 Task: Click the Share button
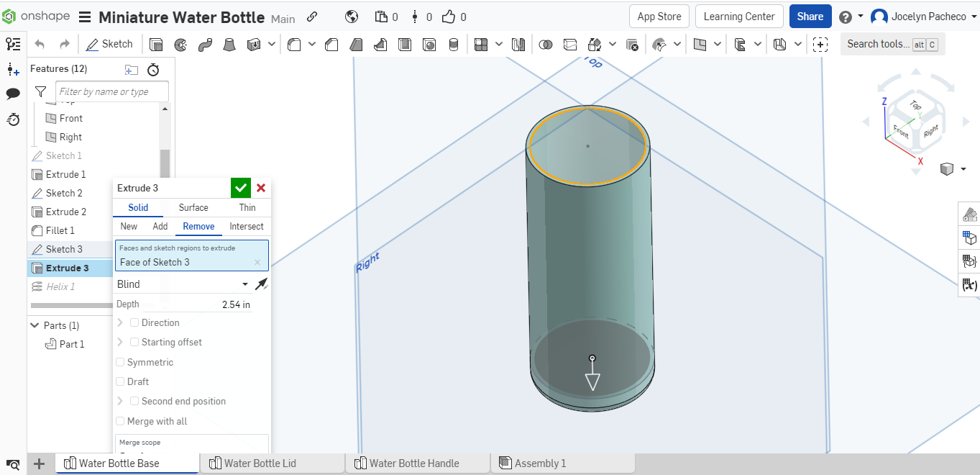[x=810, y=17]
